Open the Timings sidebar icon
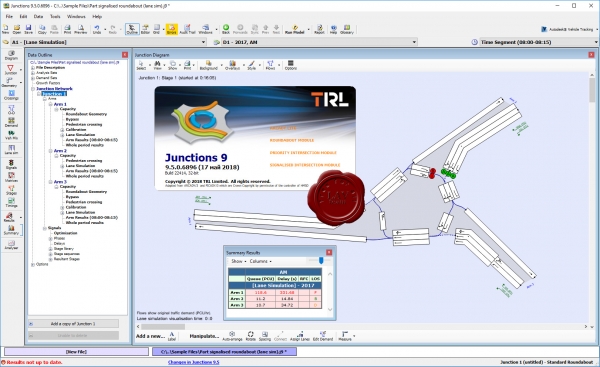Viewport: 600px width, 367px height. pos(11,202)
